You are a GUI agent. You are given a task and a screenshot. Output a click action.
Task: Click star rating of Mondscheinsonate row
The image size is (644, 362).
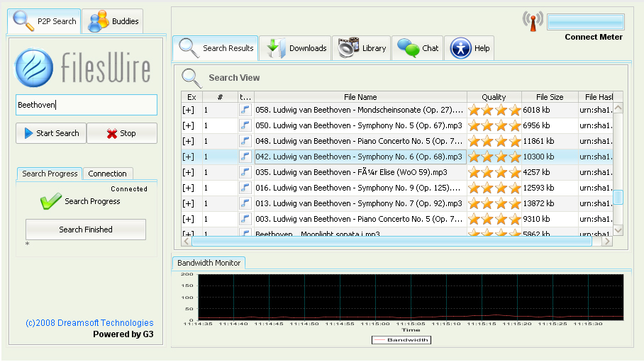pyautogui.click(x=494, y=110)
